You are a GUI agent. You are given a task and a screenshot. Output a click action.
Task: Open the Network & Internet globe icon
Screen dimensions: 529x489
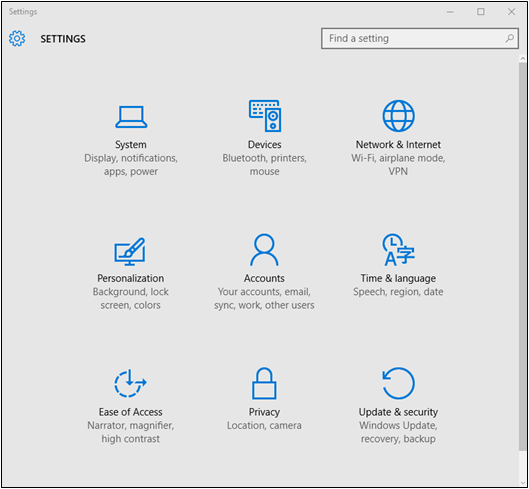[398, 116]
